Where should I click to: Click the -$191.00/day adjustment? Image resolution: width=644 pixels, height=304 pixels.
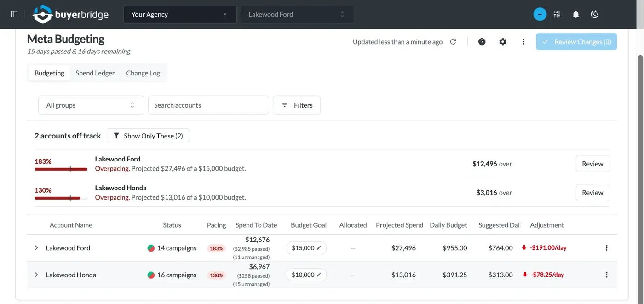click(544, 248)
